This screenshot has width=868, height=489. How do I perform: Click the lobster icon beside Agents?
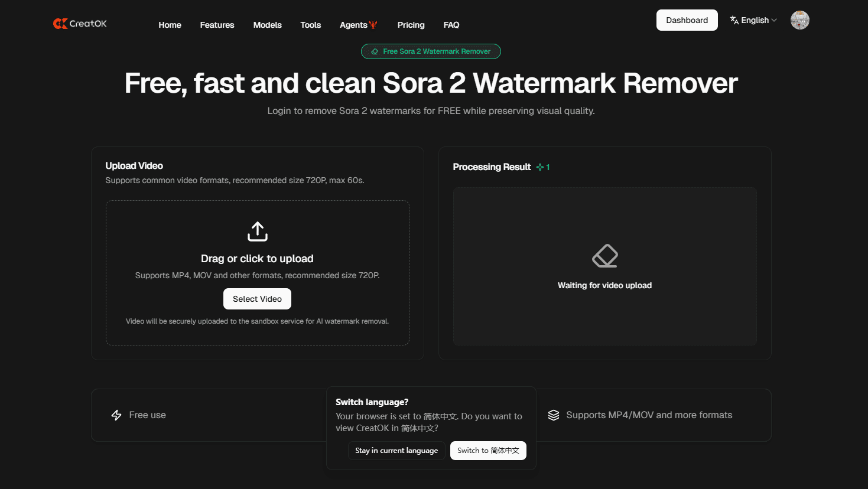(373, 25)
